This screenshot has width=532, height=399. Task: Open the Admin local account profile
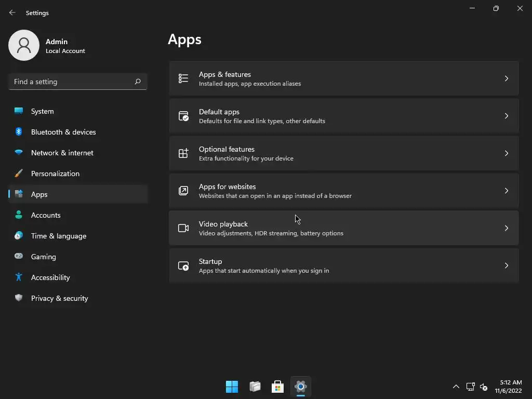47,46
